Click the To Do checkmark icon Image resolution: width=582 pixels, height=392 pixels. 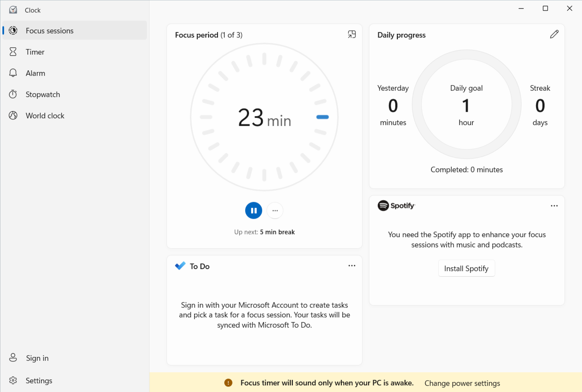(180, 266)
